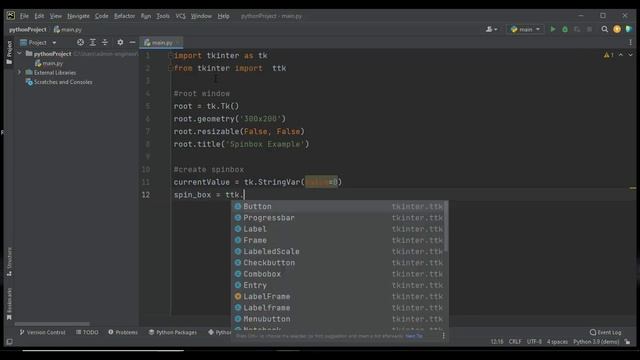Image resolution: width=640 pixels, height=360 pixels.
Task: Choose Checkbutton from completion list
Action: click(339, 263)
